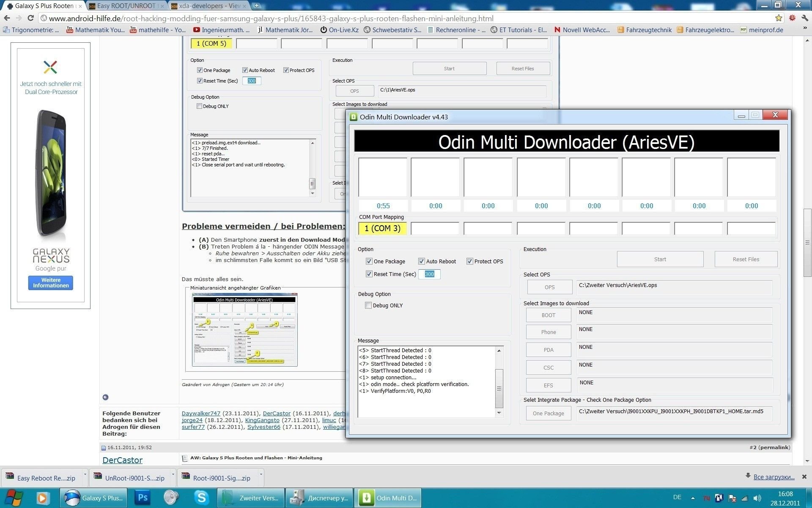The height and width of the screenshot is (508, 812).
Task: Toggle Protect OPS checkbox in Odin window
Action: (469, 261)
